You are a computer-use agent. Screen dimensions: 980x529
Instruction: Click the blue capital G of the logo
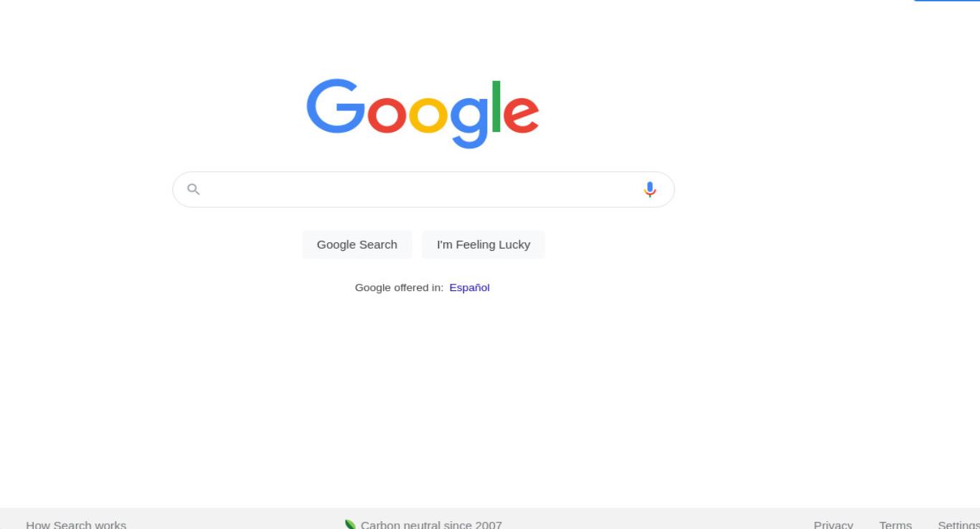click(335, 106)
